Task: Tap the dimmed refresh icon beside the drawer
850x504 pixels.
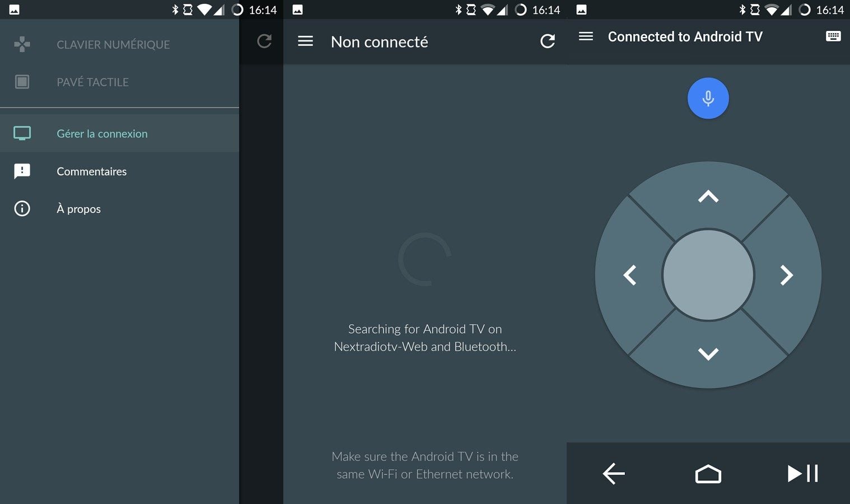Action: (x=264, y=41)
